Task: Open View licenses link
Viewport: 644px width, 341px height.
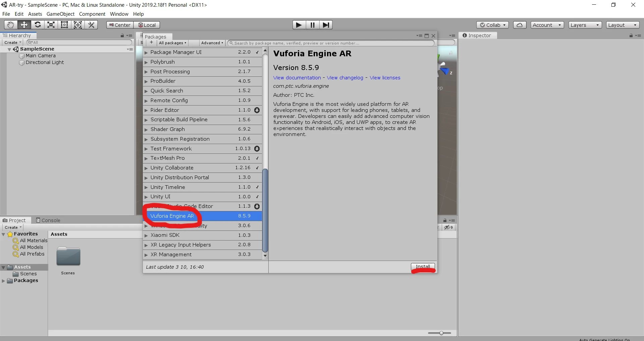Action: [x=385, y=78]
